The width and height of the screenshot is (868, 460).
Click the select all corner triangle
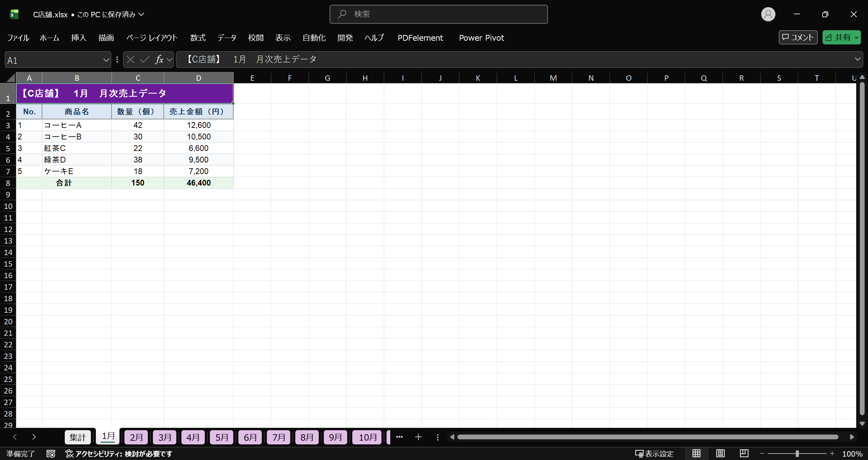pos(11,78)
